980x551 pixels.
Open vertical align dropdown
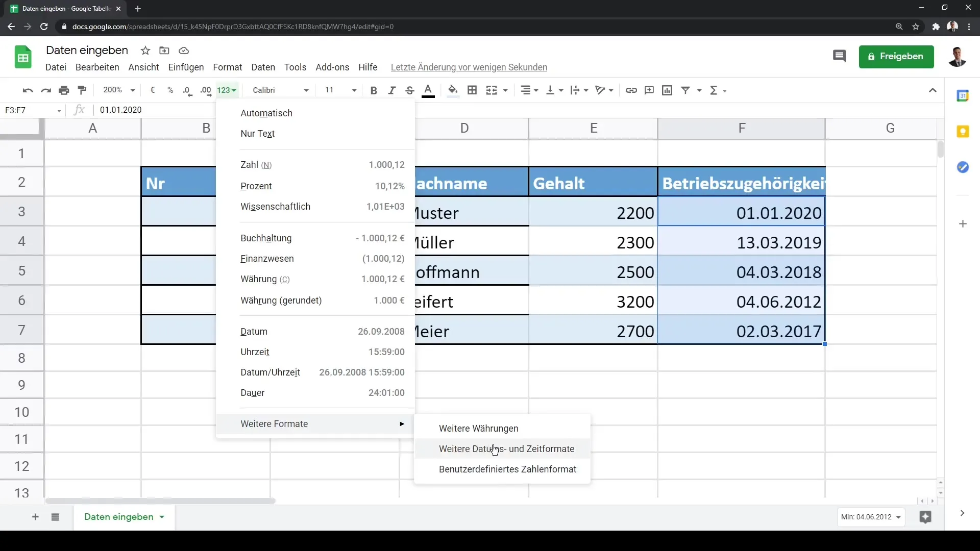pos(554,90)
